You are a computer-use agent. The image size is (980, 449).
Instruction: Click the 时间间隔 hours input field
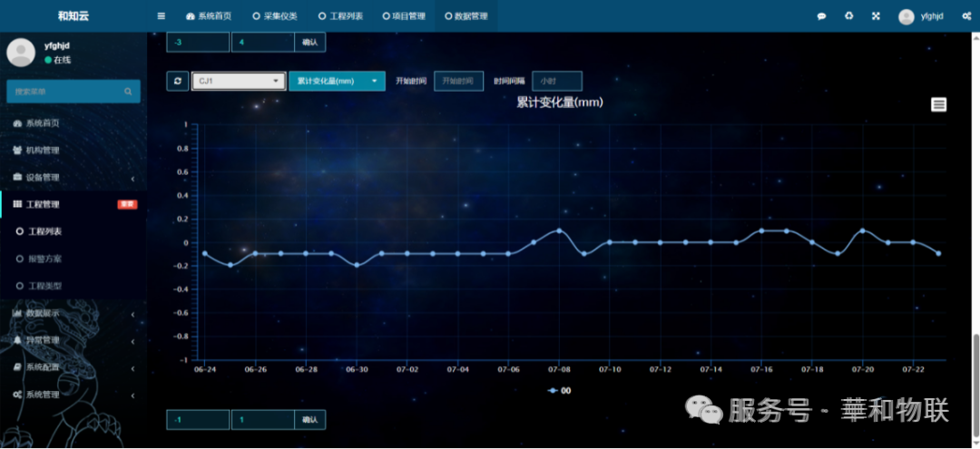tap(557, 81)
